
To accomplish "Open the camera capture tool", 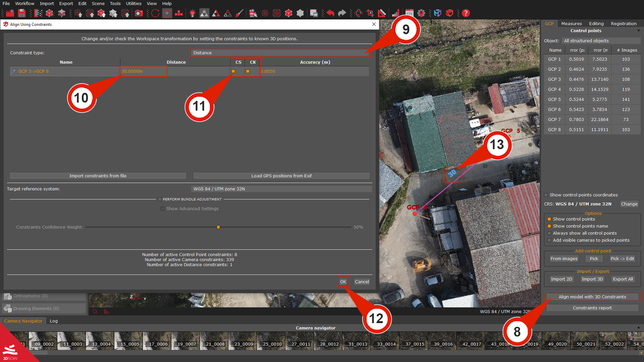I will [139, 13].
